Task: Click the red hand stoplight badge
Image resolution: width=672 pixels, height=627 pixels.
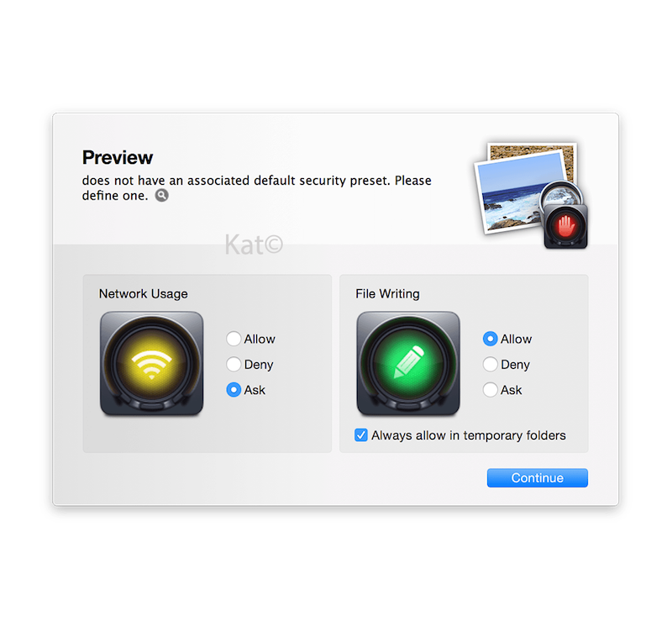Action: tap(565, 226)
